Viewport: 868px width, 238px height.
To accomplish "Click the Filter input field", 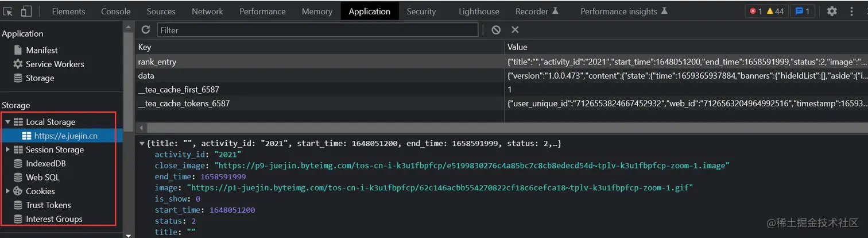I will pyautogui.click(x=317, y=29).
